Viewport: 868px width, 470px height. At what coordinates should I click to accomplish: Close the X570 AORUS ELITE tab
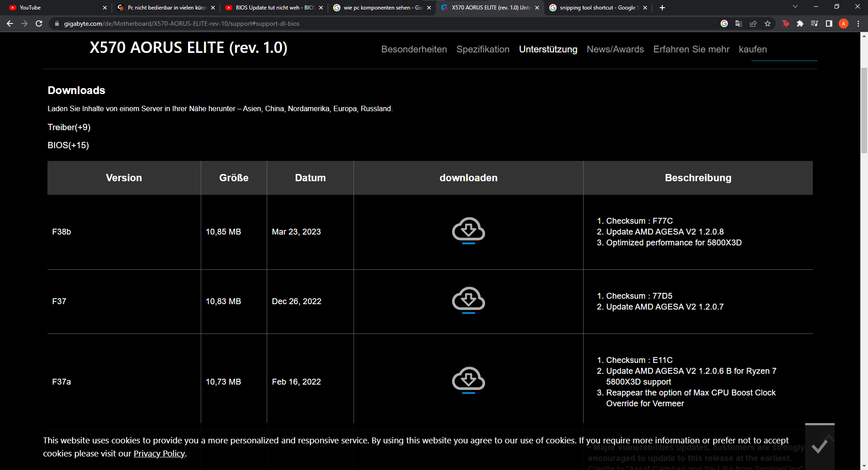click(537, 8)
